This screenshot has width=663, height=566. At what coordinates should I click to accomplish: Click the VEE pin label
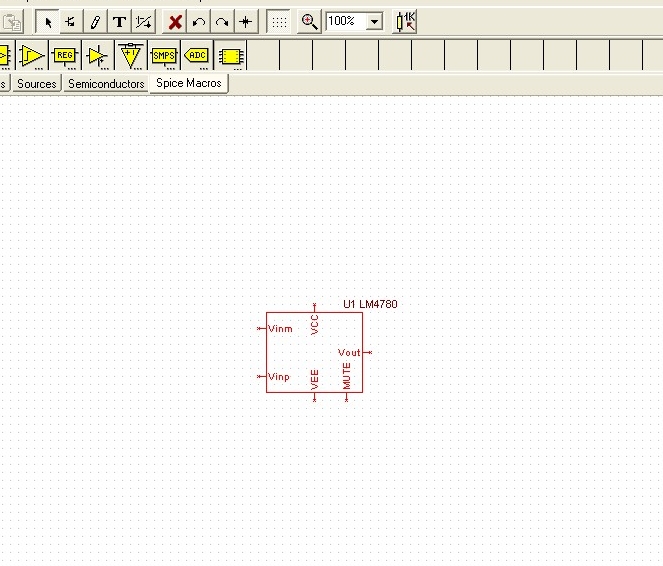click(314, 380)
